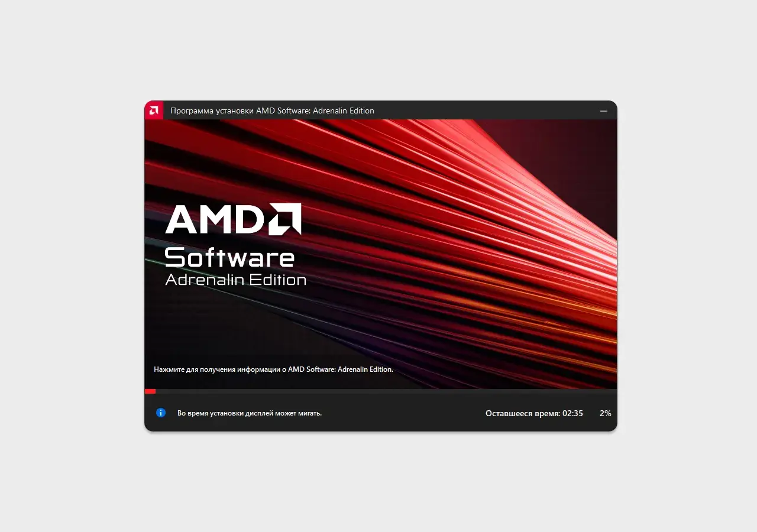Click empty title bar area beside minimize

[x=485, y=111]
